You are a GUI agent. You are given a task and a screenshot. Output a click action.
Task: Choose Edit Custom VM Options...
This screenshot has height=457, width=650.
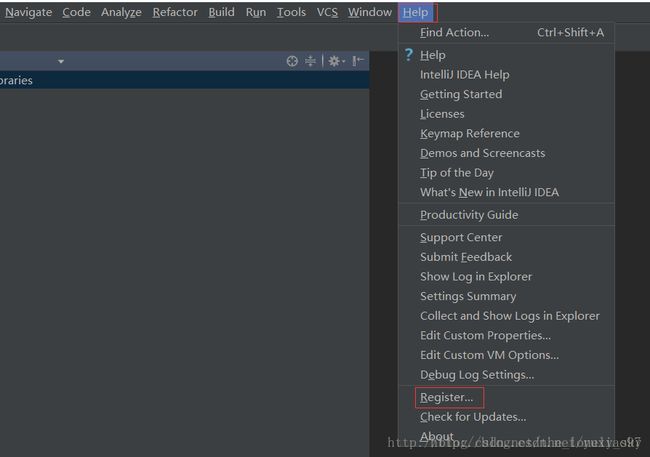pyautogui.click(x=506, y=355)
